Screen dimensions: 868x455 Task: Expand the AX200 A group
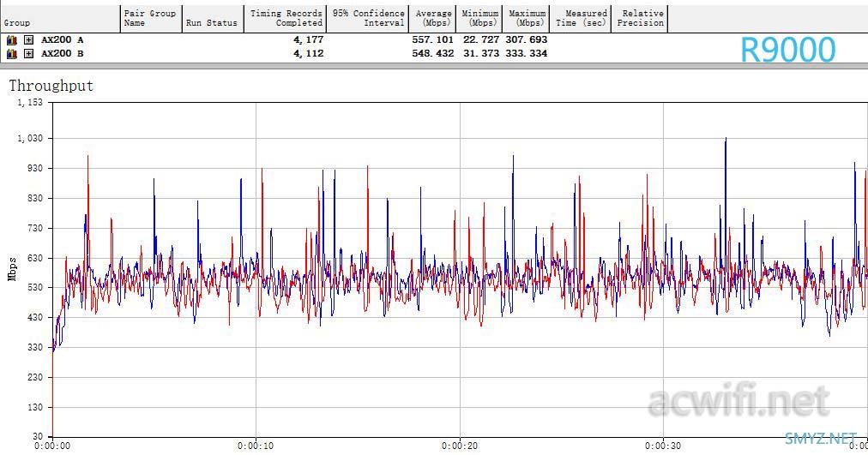pos(28,39)
